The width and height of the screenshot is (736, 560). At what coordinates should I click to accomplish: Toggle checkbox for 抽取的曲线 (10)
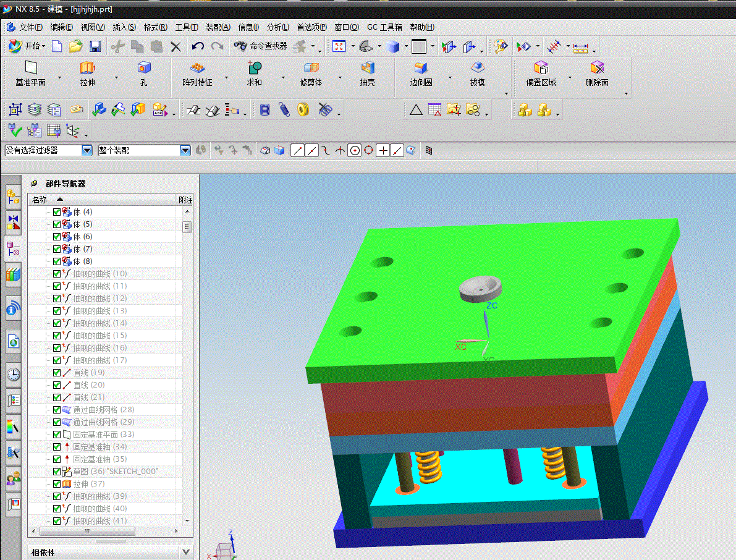click(x=57, y=274)
